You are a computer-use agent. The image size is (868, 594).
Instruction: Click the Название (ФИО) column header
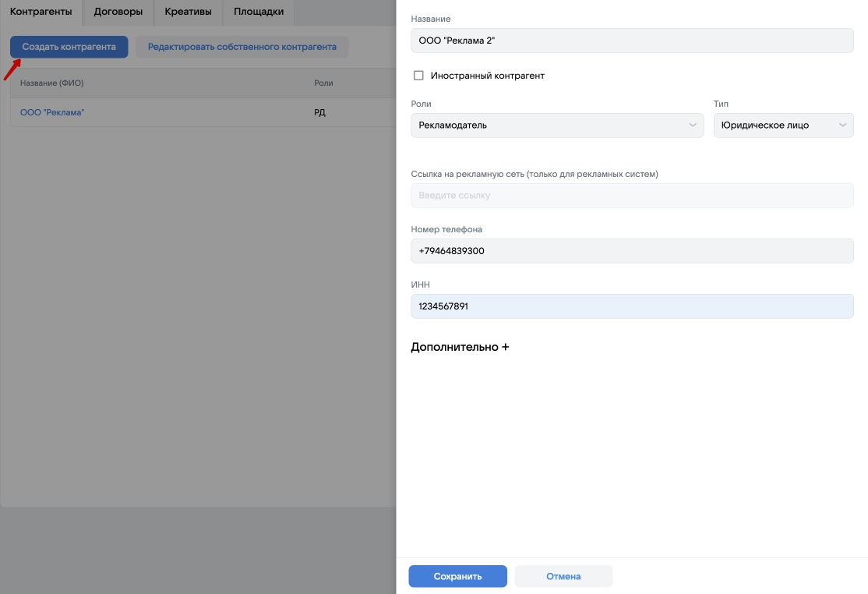click(x=51, y=83)
